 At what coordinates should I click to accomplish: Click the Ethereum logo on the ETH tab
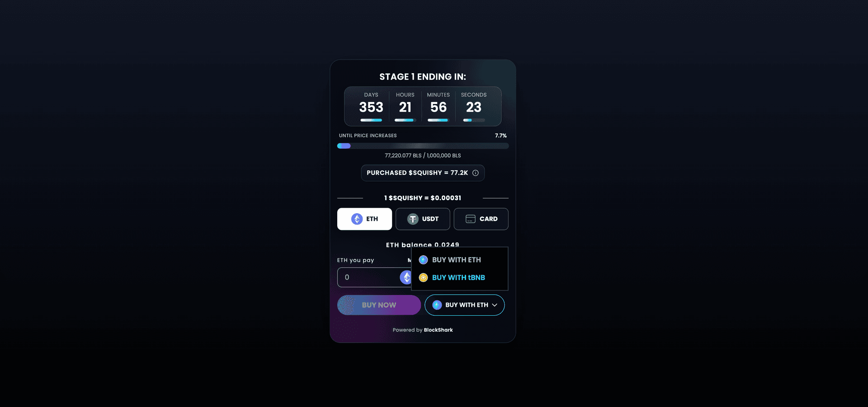click(357, 219)
